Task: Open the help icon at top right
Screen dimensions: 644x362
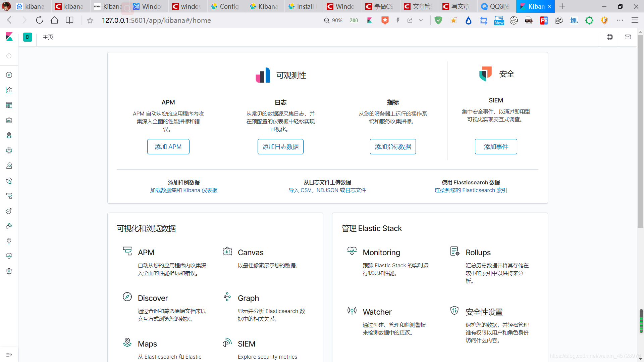Action: [x=610, y=37]
